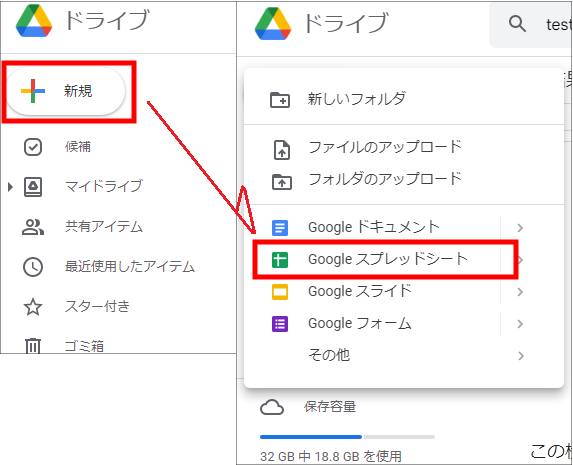Viewport: 573px width, 465px height.
Task: Open 共有アイテム in the sidebar
Action: click(x=104, y=227)
